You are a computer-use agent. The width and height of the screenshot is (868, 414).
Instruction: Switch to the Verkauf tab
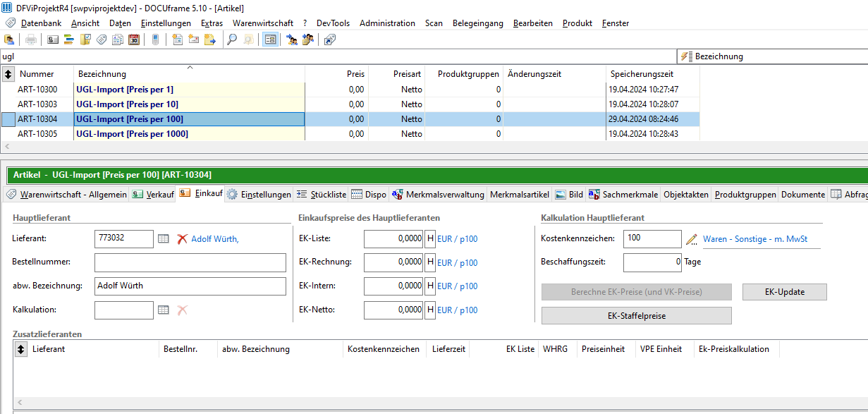point(153,195)
